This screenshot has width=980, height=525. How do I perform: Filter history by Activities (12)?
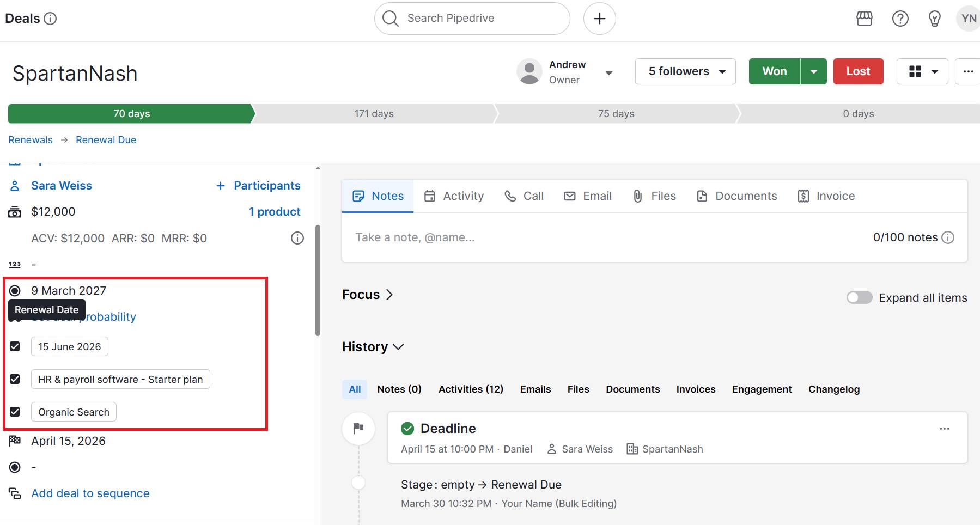pyautogui.click(x=471, y=389)
